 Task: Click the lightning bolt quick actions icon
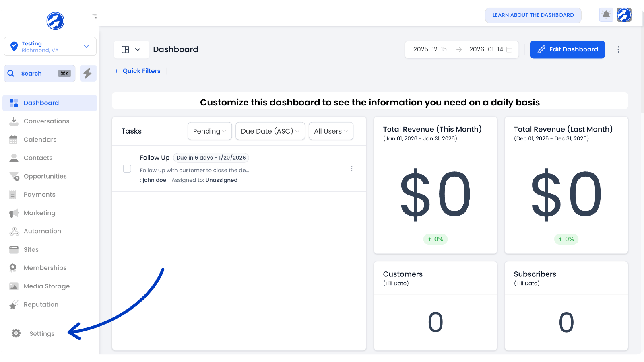(88, 73)
